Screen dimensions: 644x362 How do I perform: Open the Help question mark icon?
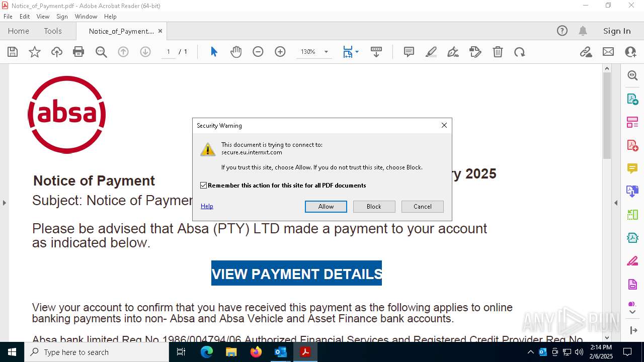click(x=562, y=31)
